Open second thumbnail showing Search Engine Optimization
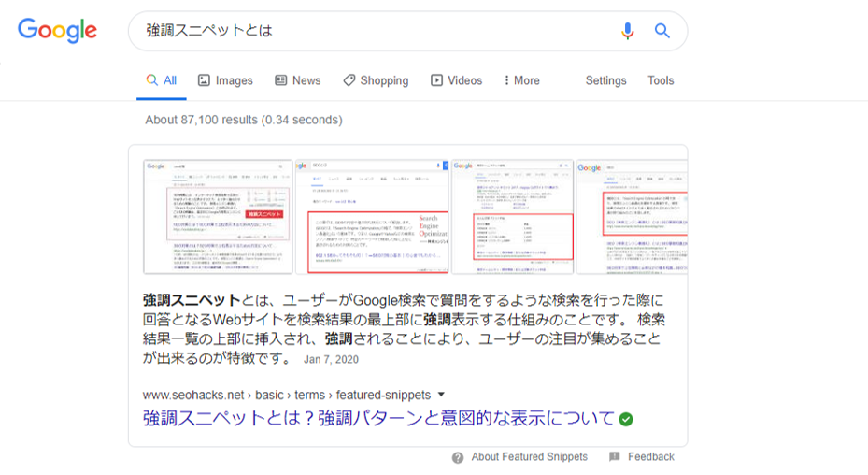Viewport: 868px width, 475px height. pos(372,217)
